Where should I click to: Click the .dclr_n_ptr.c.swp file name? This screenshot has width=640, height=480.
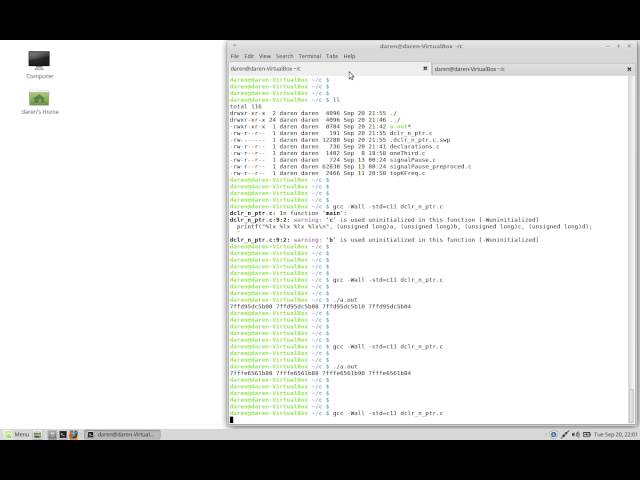420,140
